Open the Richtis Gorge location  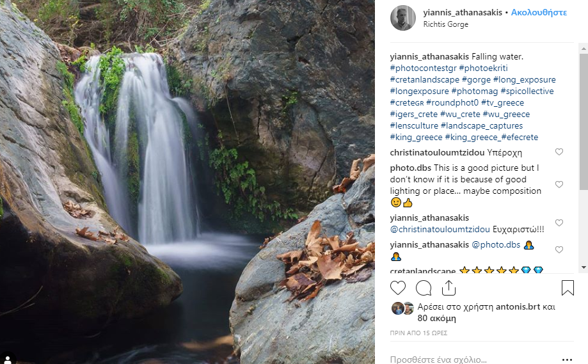pos(445,24)
